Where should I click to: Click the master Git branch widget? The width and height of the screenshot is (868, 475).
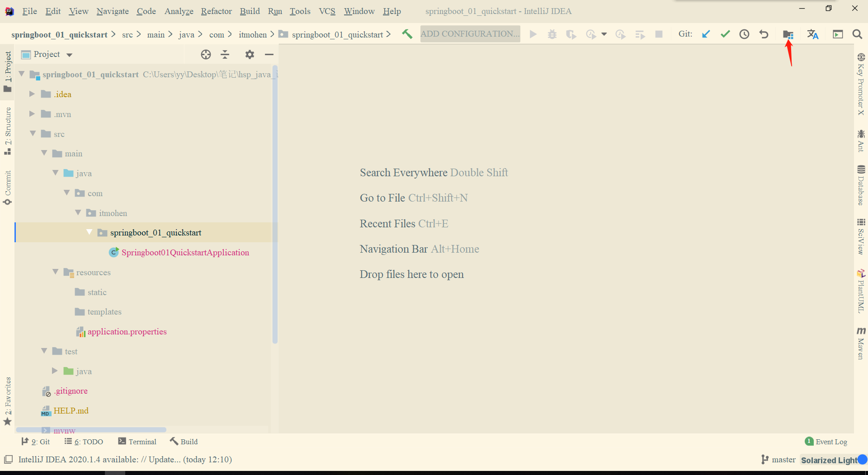(778, 460)
